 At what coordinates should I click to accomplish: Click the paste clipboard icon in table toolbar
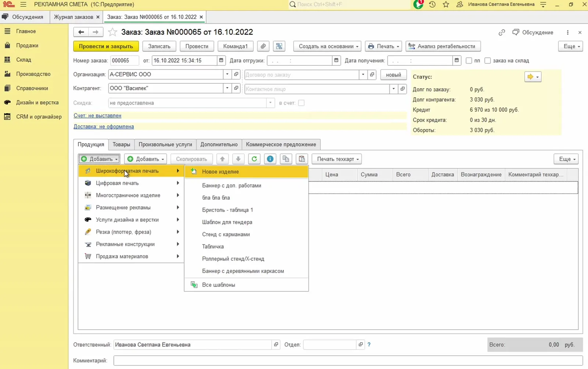point(302,159)
